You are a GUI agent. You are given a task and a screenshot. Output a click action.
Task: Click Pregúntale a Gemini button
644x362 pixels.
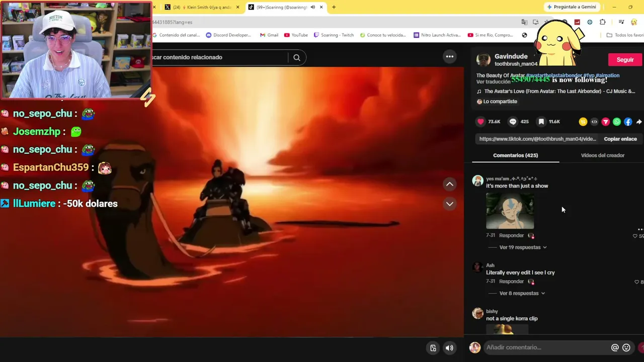[572, 7]
